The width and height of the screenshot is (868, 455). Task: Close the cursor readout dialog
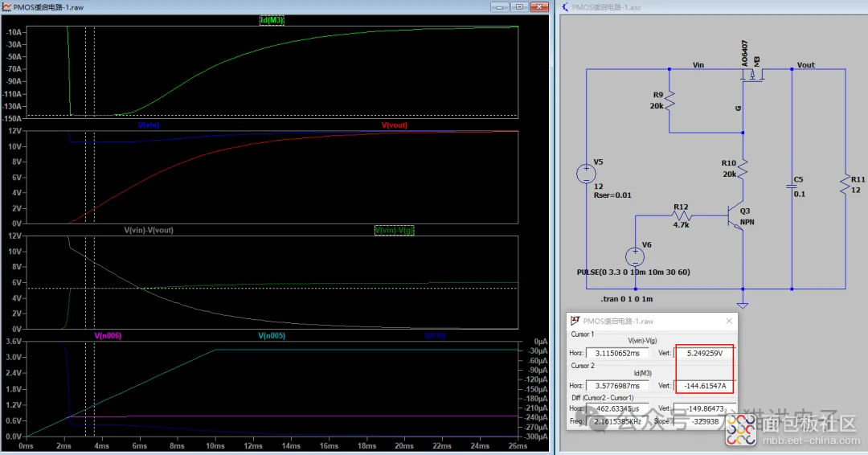coord(729,321)
